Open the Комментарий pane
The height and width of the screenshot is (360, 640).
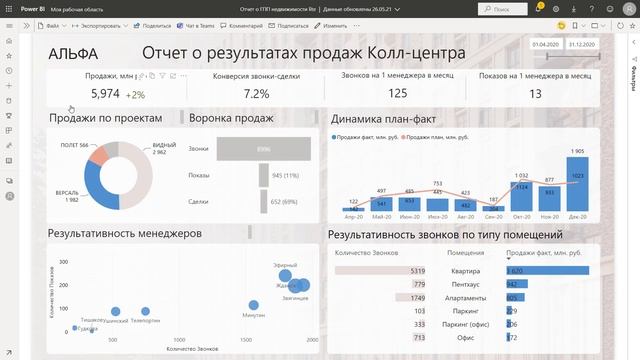[x=242, y=26]
